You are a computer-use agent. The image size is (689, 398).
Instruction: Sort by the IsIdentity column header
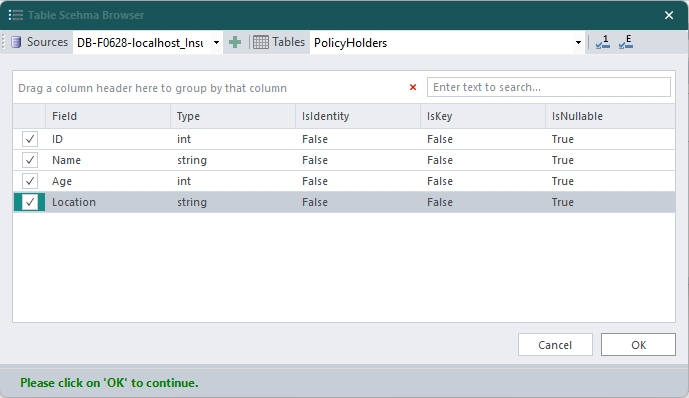(x=358, y=116)
